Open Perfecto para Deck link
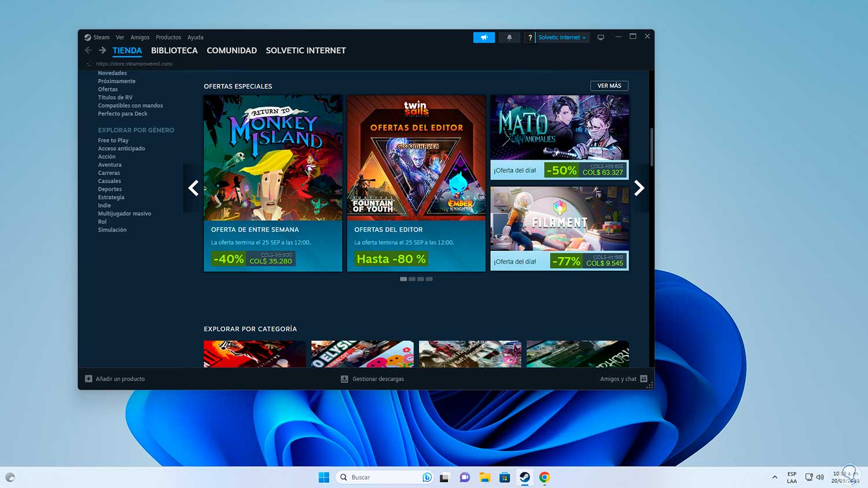 pos(123,113)
